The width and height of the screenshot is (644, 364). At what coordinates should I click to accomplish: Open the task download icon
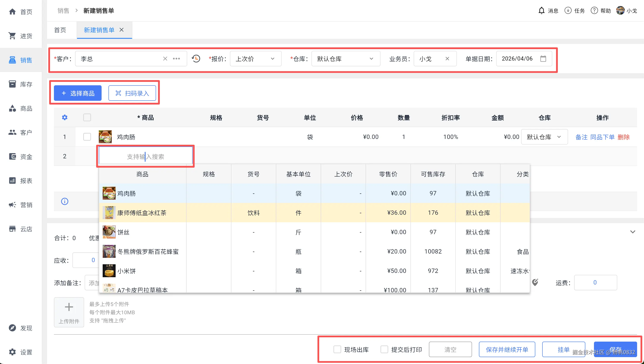pyautogui.click(x=568, y=11)
